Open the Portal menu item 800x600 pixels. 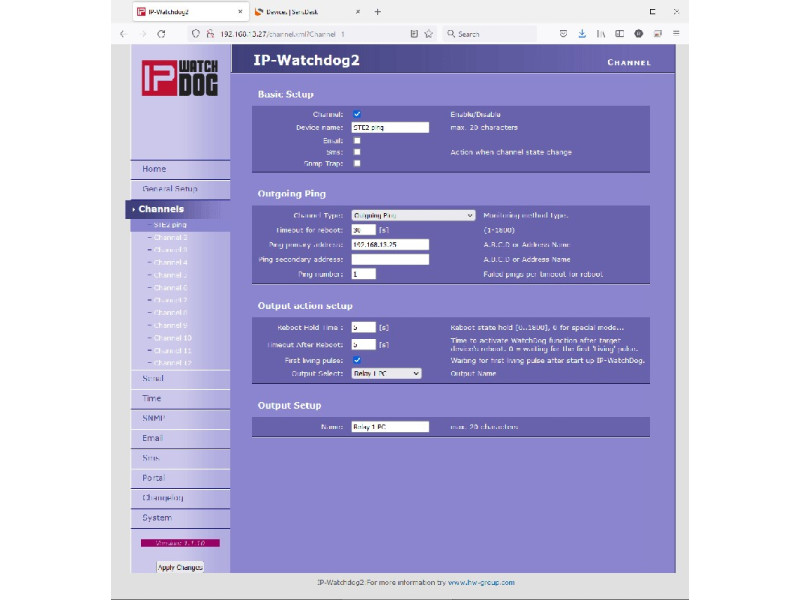(181, 478)
